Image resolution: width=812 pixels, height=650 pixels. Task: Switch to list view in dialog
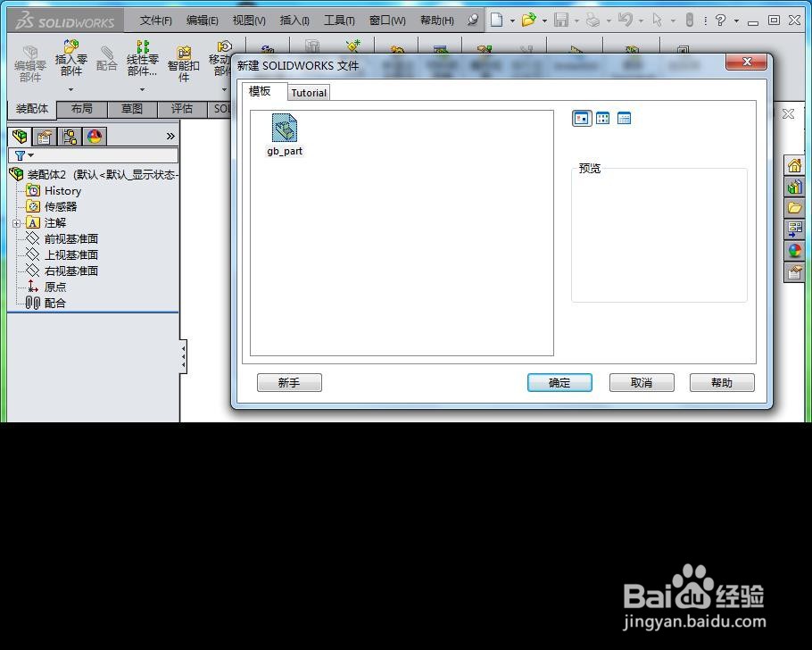(603, 118)
